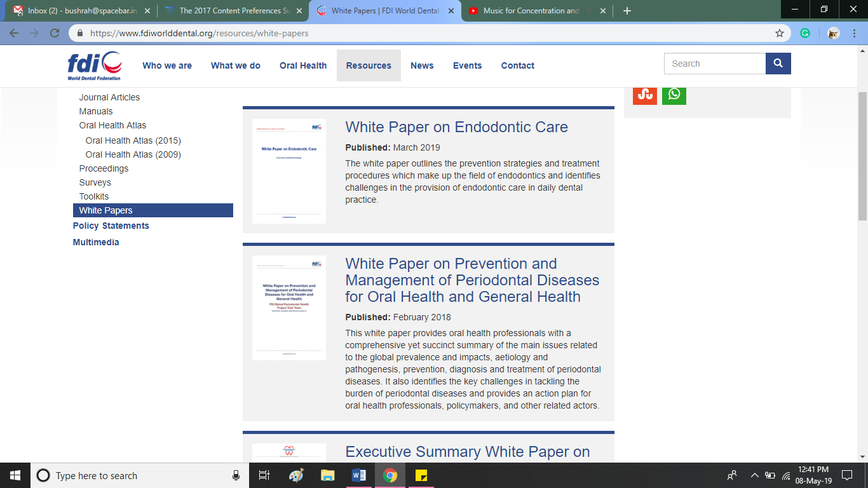Open a new browser tab with plus

(x=627, y=11)
